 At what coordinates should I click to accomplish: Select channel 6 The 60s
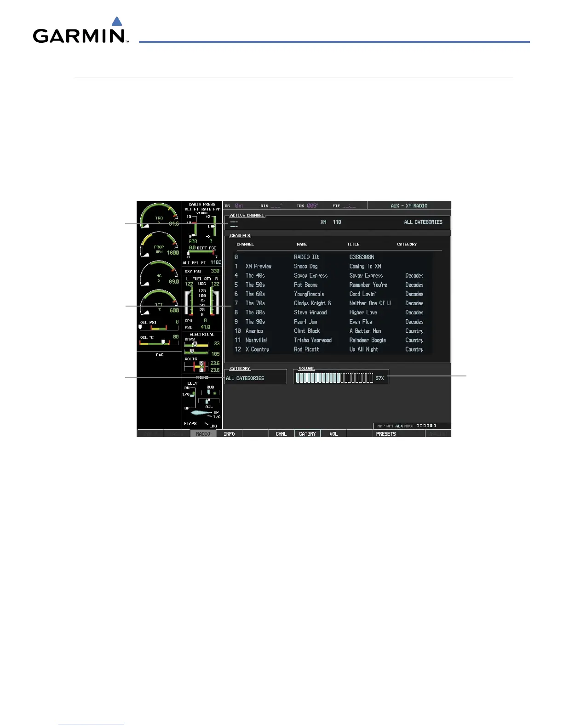(333, 294)
